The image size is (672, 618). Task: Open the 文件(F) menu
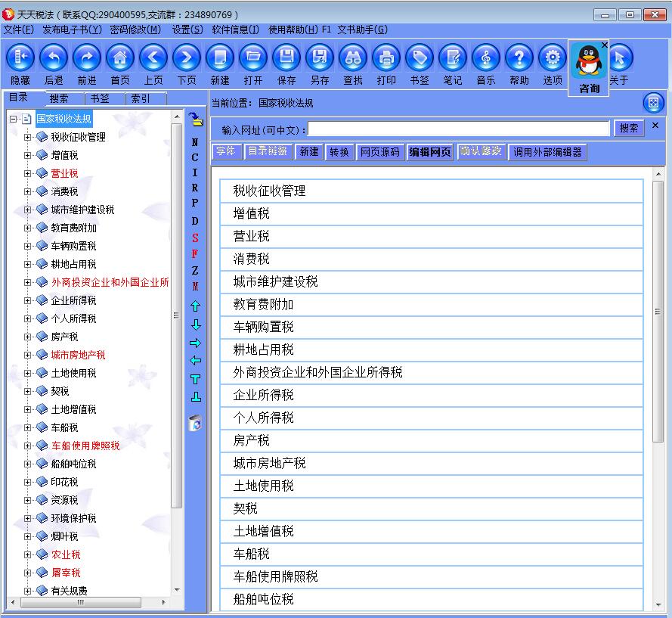point(19,30)
